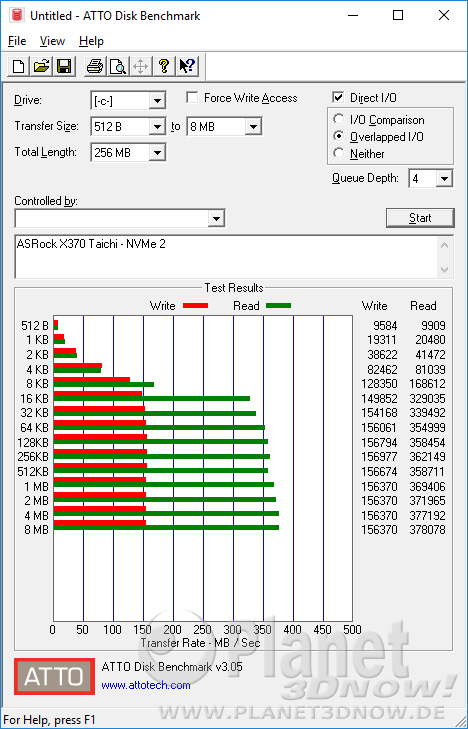
Task: Open the File menu
Action: (17, 41)
